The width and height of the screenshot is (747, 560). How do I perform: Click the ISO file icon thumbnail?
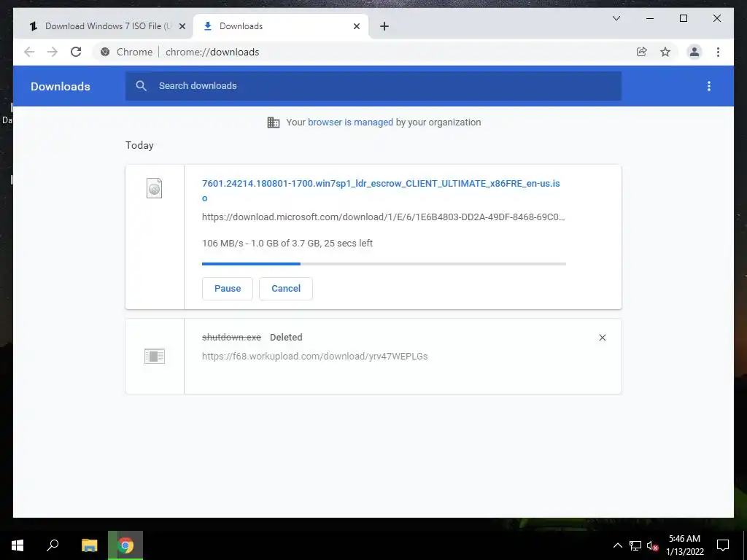tap(155, 188)
